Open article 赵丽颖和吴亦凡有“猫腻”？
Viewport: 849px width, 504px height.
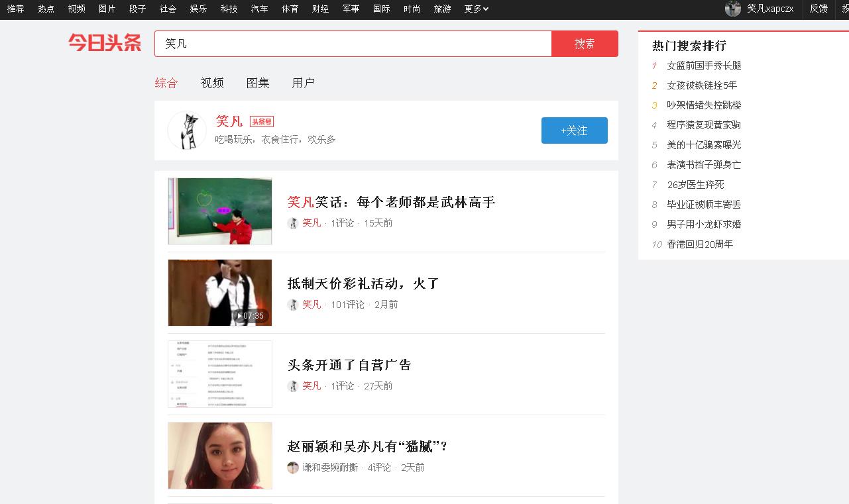368,446
